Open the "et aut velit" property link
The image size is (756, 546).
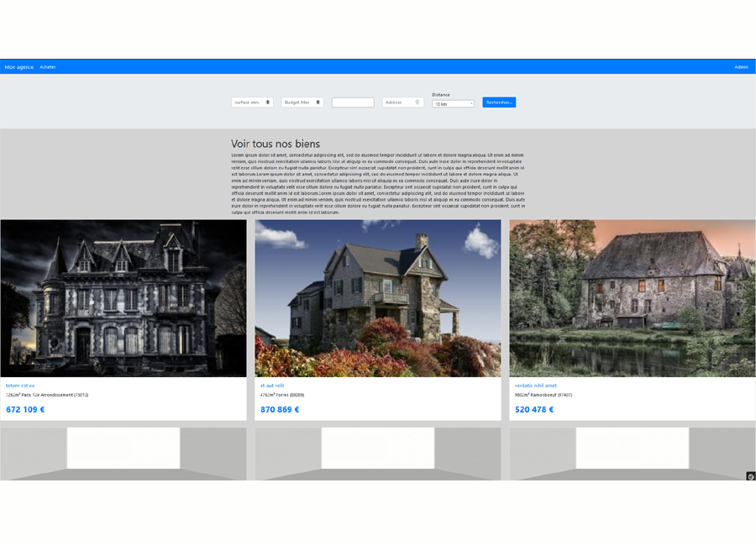272,386
